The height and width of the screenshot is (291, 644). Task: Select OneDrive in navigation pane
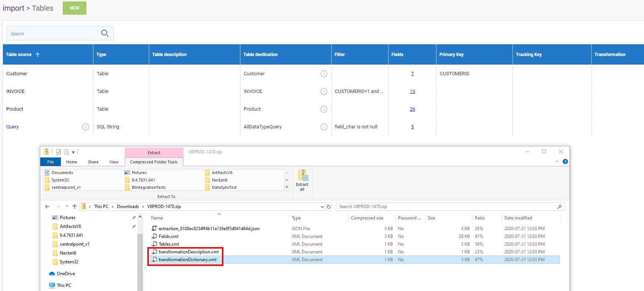(66, 274)
